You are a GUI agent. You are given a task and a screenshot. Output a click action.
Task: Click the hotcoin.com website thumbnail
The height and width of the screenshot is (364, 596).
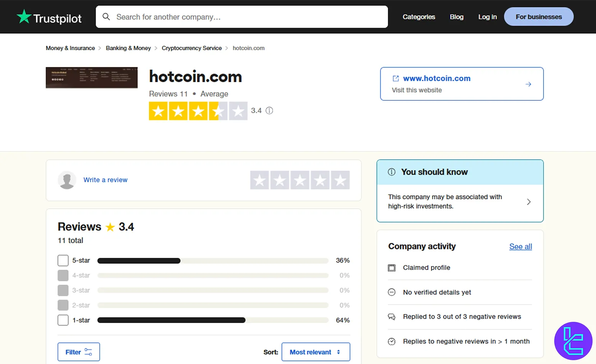click(x=92, y=78)
